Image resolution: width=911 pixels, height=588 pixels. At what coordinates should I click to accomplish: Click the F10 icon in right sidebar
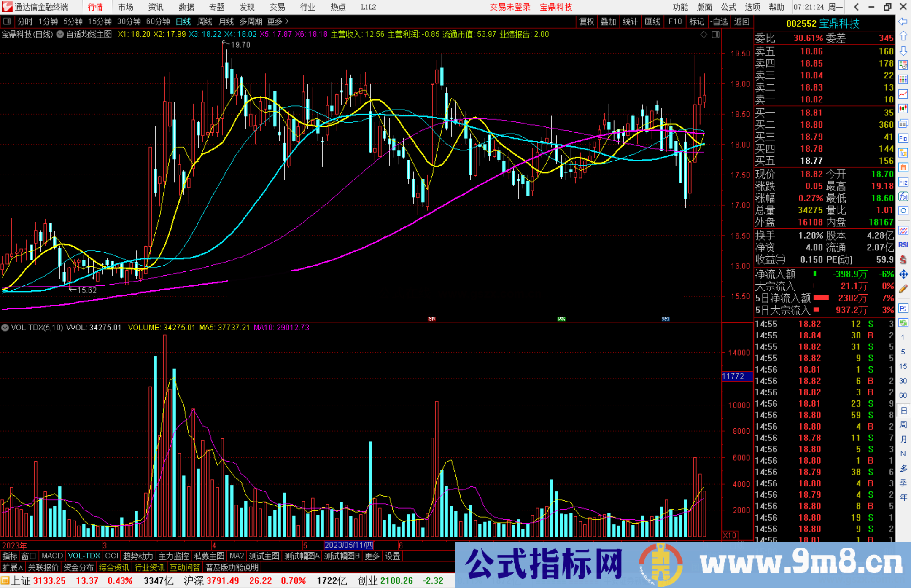click(x=903, y=138)
